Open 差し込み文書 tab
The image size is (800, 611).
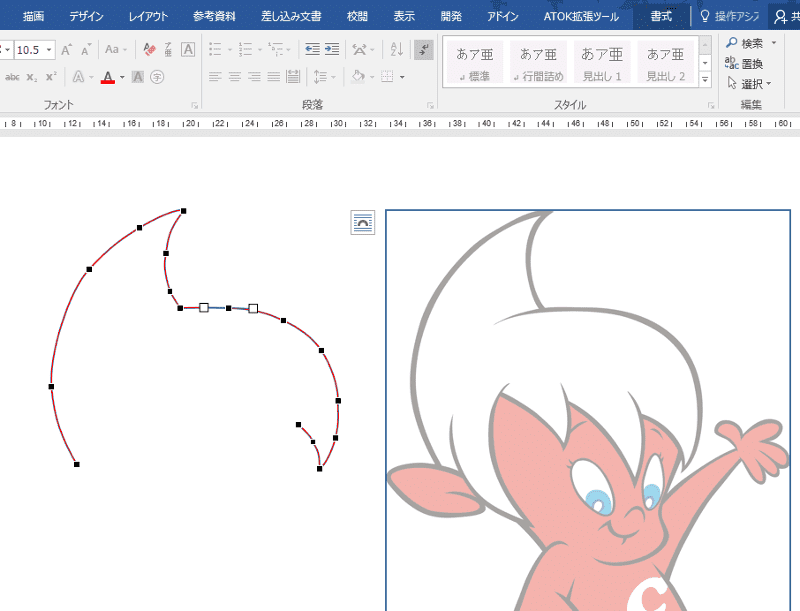pos(291,16)
